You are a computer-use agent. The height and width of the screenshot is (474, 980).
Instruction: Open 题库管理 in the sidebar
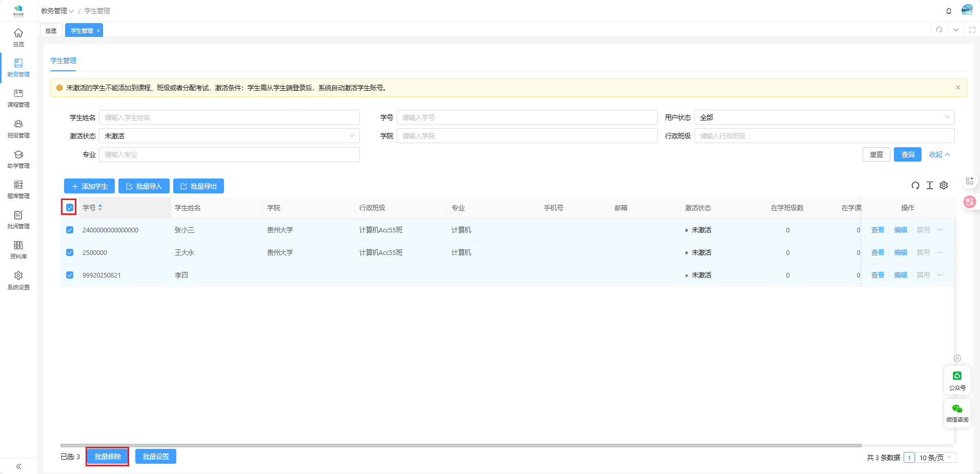(18, 189)
